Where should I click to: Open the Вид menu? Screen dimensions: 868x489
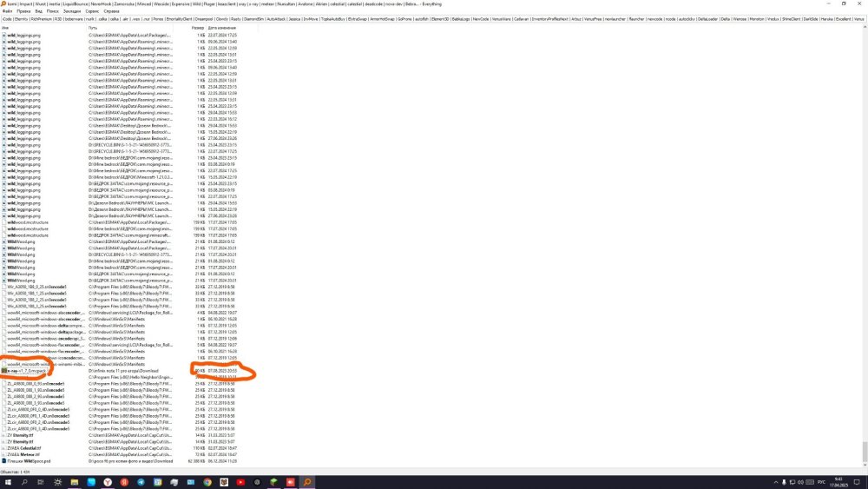pos(39,11)
